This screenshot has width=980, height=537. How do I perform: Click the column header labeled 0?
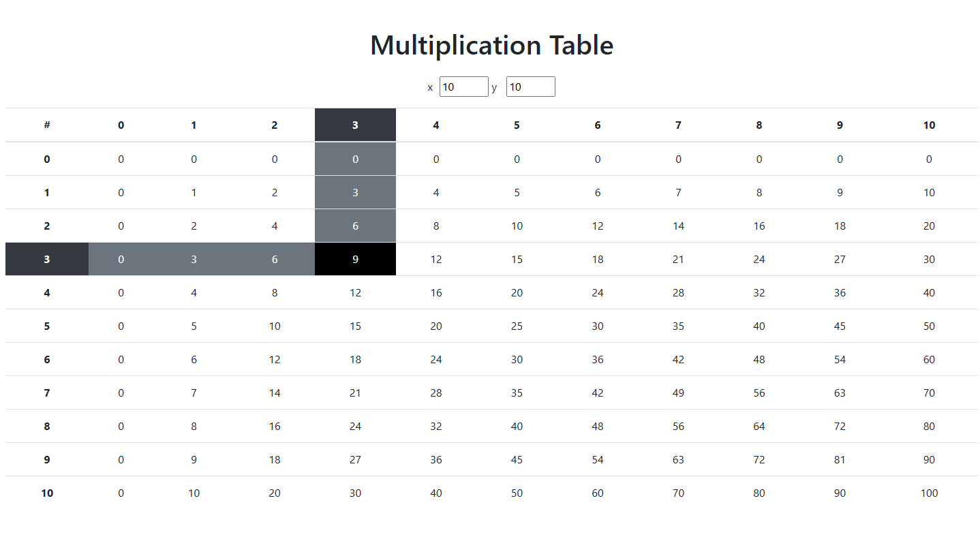coord(121,125)
